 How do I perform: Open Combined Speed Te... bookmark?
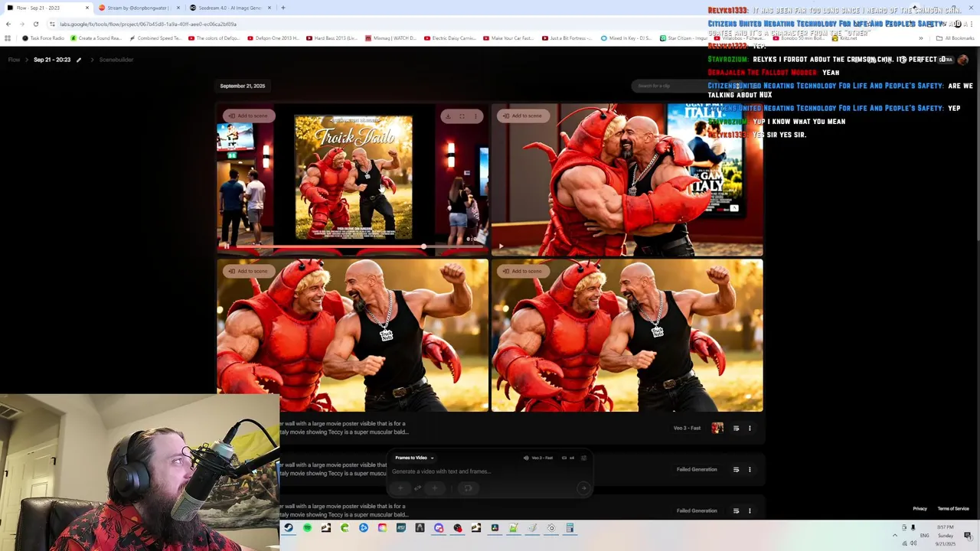[155, 38]
